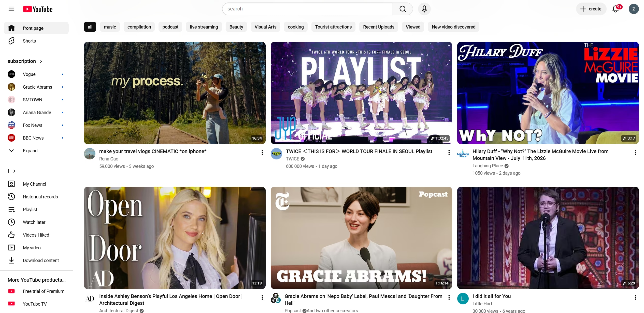Open more options for TWICE playlist video
The image size is (644, 313).
tap(449, 152)
